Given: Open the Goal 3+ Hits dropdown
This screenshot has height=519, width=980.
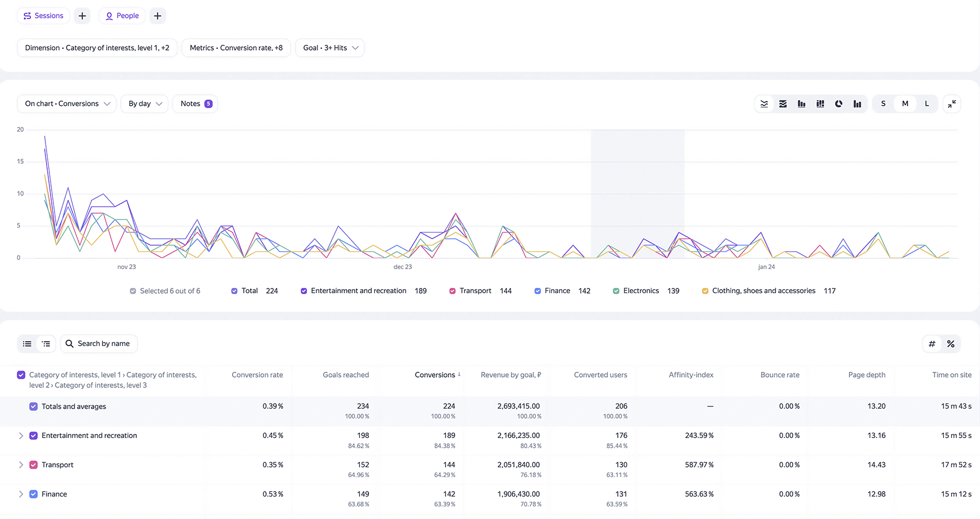Looking at the screenshot, I should pyautogui.click(x=330, y=48).
